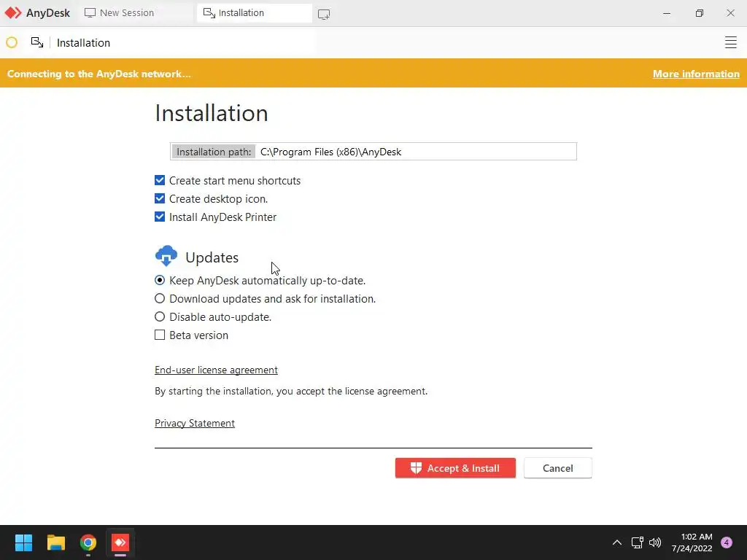This screenshot has width=747, height=560.
Task: Select Disable auto-update option
Action: (160, 316)
